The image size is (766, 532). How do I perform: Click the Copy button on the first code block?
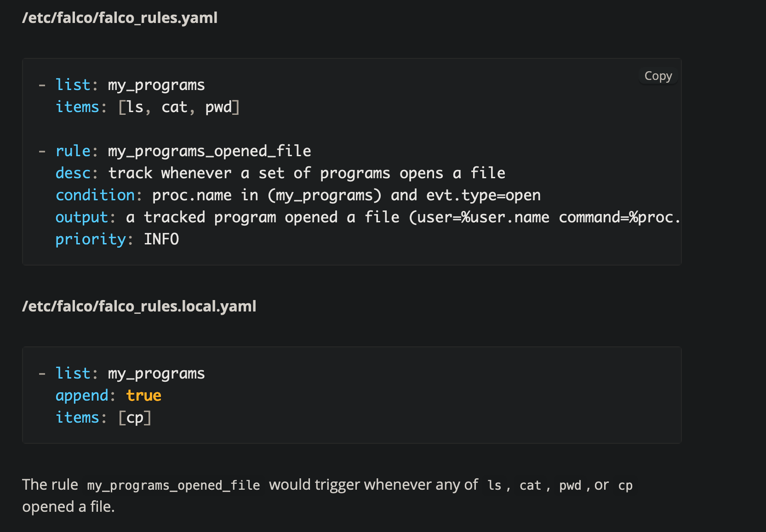point(657,76)
